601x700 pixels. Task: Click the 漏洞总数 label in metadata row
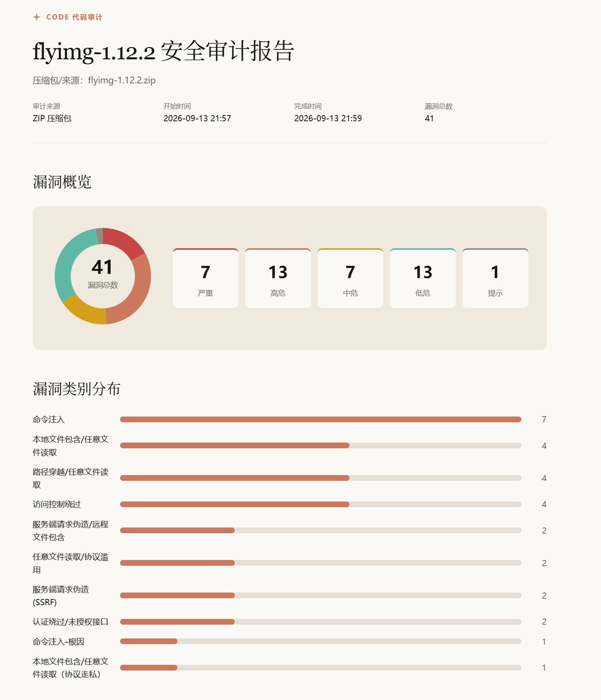click(438, 106)
